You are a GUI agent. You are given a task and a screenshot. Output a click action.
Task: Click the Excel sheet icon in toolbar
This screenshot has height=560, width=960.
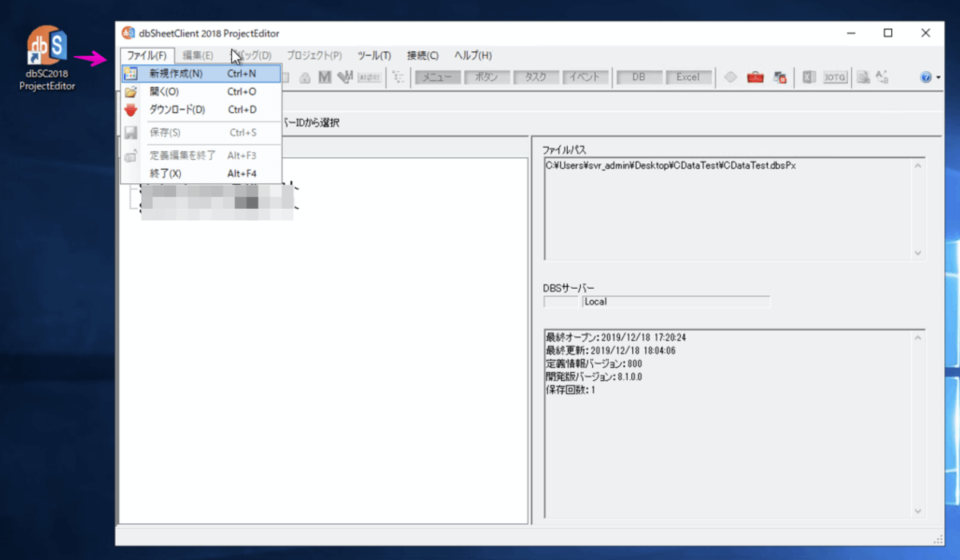[x=809, y=78]
